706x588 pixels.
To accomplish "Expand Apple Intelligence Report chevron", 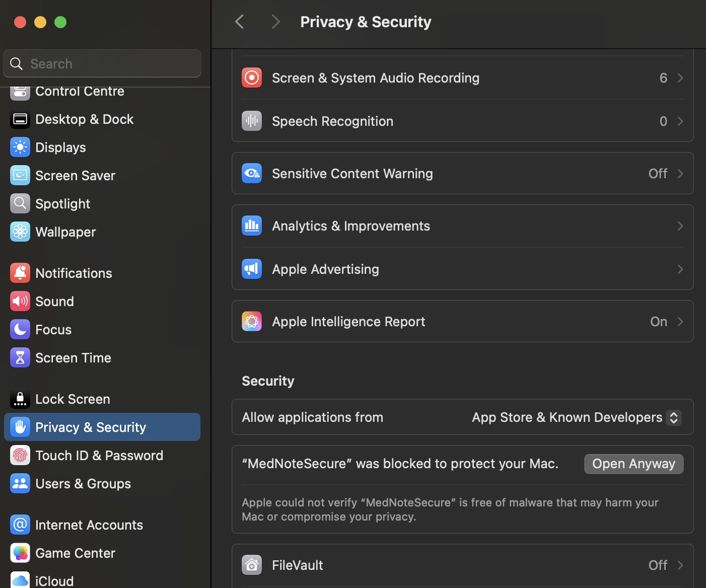I will [x=680, y=322].
